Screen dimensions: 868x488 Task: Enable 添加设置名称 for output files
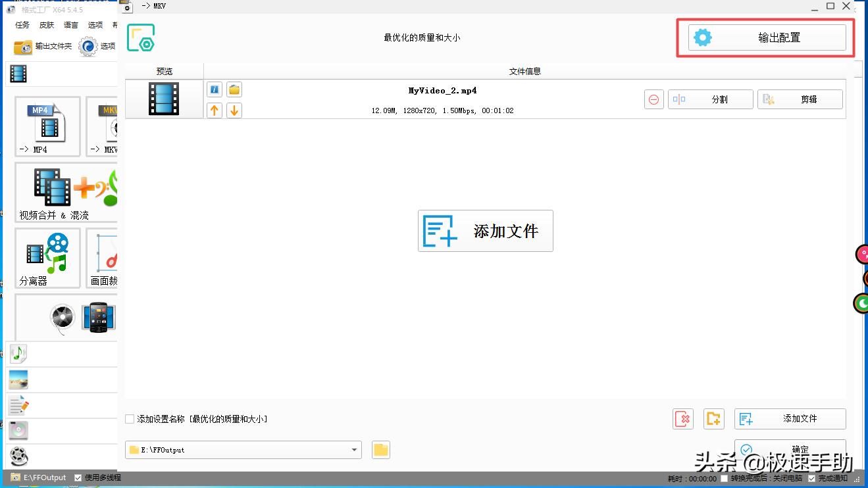[x=129, y=418]
